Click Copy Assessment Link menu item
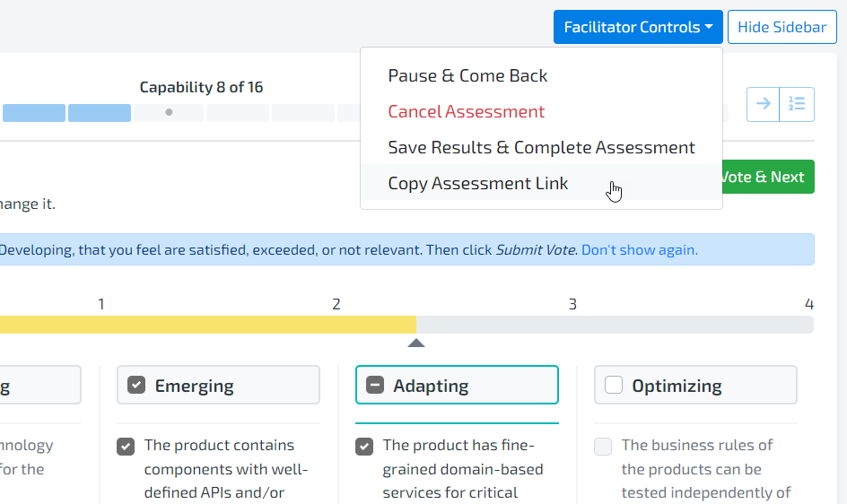The height and width of the screenshot is (504, 847). coord(477,183)
